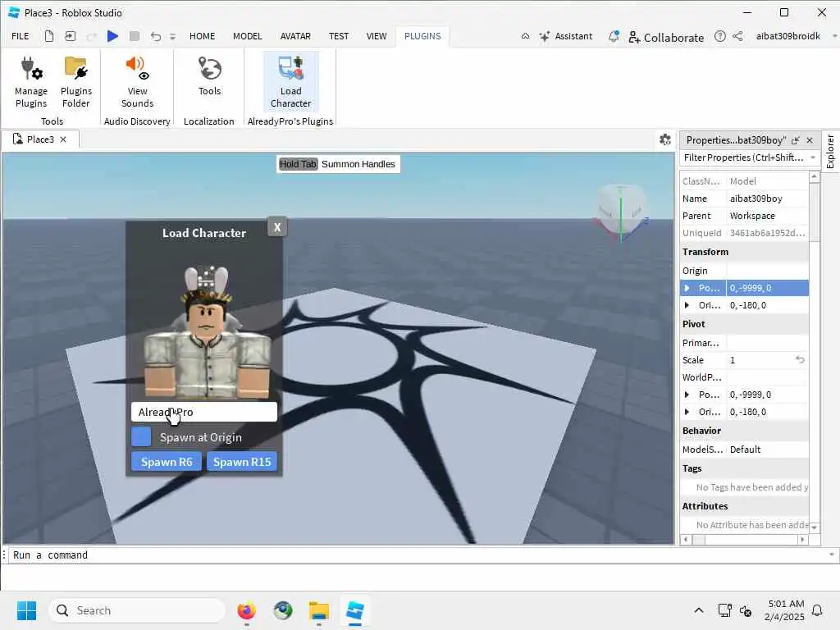Close the Load Character panel
The height and width of the screenshot is (630, 840).
(x=277, y=227)
